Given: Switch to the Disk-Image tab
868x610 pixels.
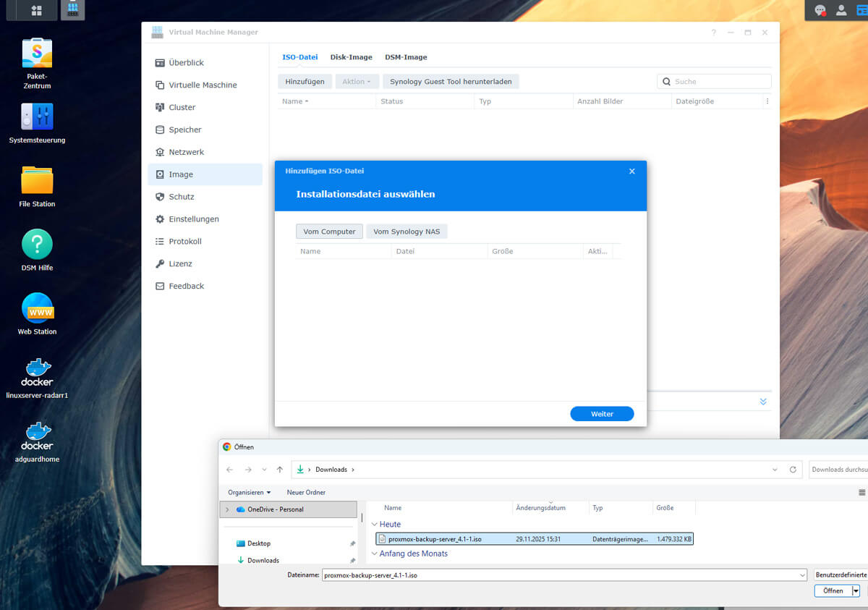Looking at the screenshot, I should click(351, 57).
